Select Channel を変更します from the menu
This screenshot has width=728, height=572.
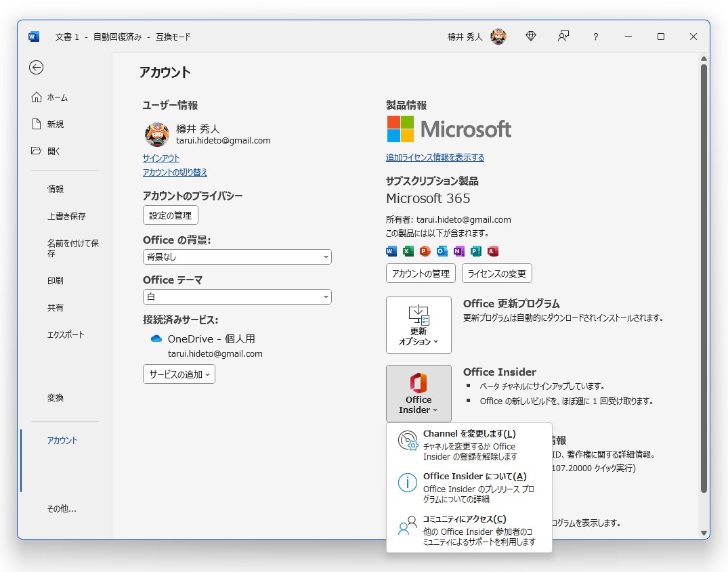pyautogui.click(x=469, y=439)
